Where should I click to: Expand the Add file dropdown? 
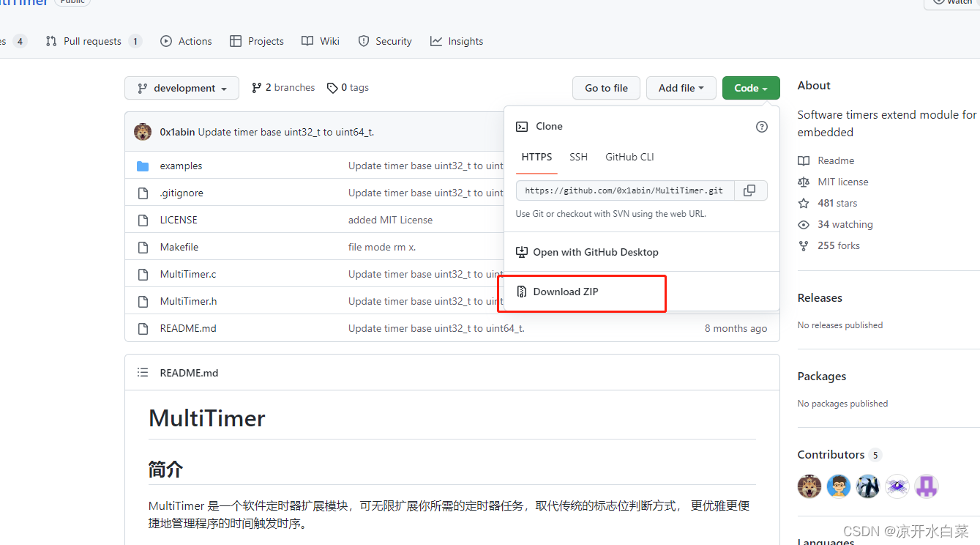(x=681, y=88)
